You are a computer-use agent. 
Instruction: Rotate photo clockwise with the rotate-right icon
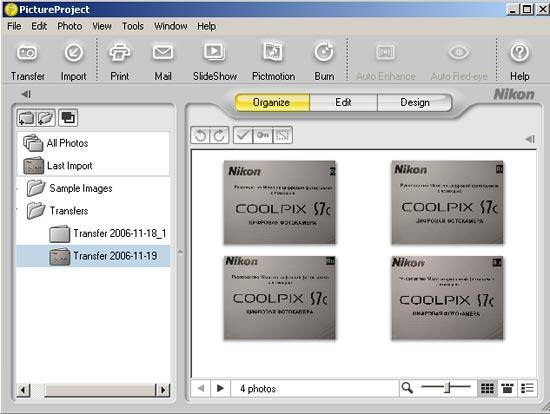click(x=220, y=135)
